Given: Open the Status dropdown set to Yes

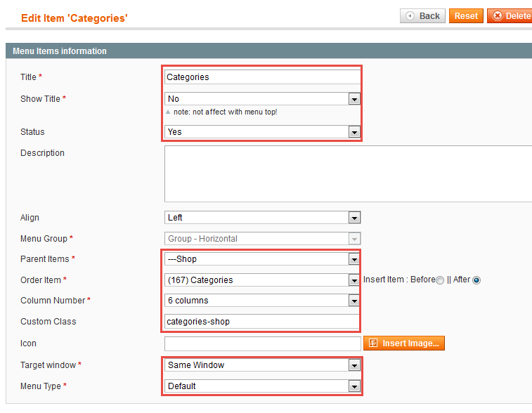Looking at the screenshot, I should pyautogui.click(x=262, y=131).
